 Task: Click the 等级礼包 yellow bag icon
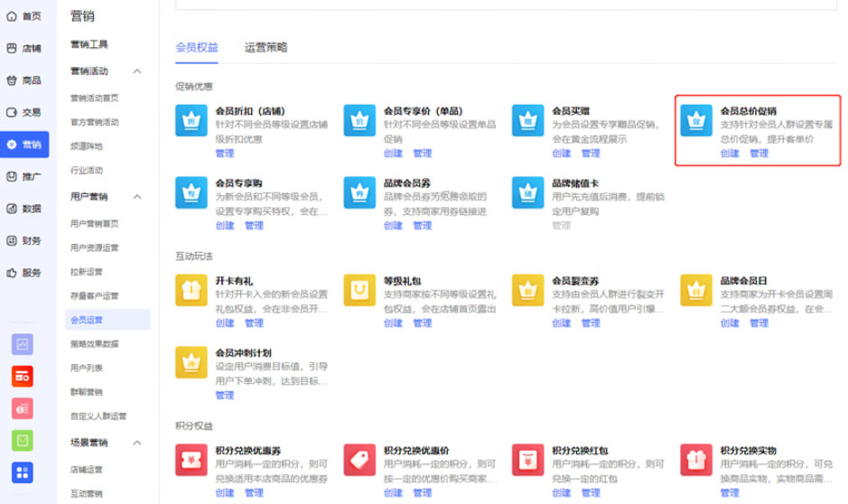pyautogui.click(x=359, y=290)
